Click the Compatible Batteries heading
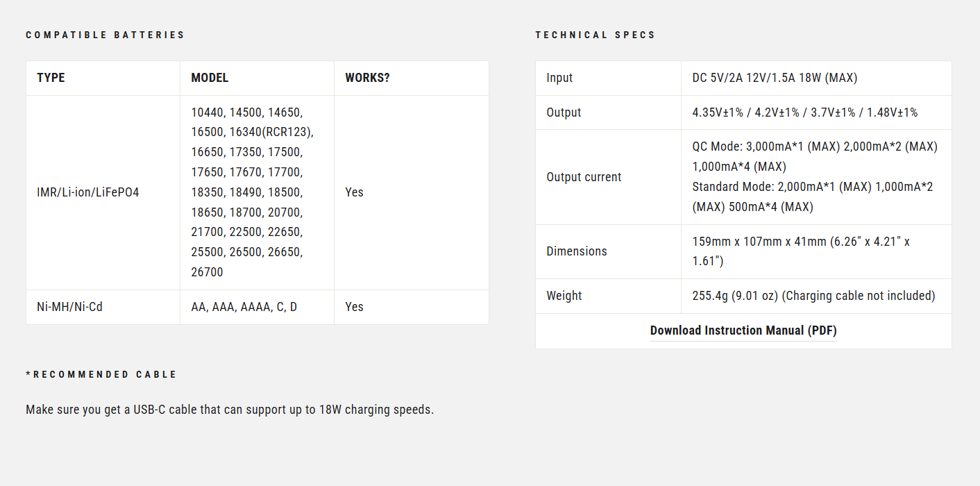 click(105, 35)
